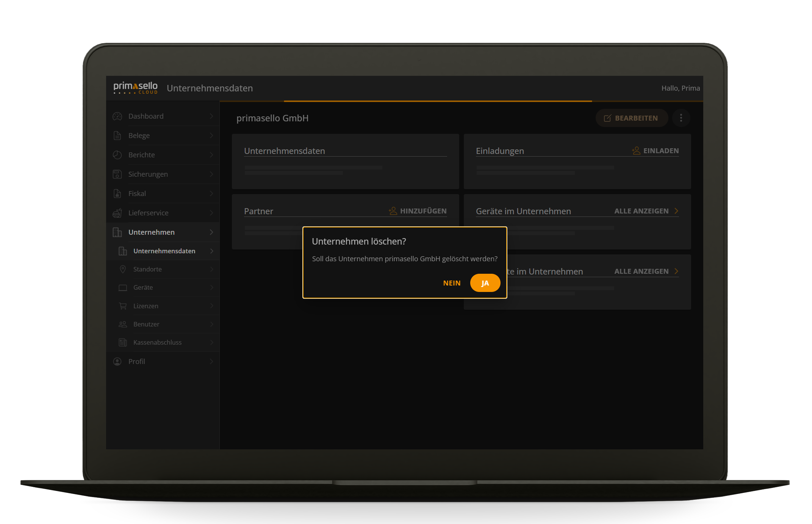This screenshot has width=812, height=524.
Task: Click the Standorte location pin icon
Action: coord(123,269)
